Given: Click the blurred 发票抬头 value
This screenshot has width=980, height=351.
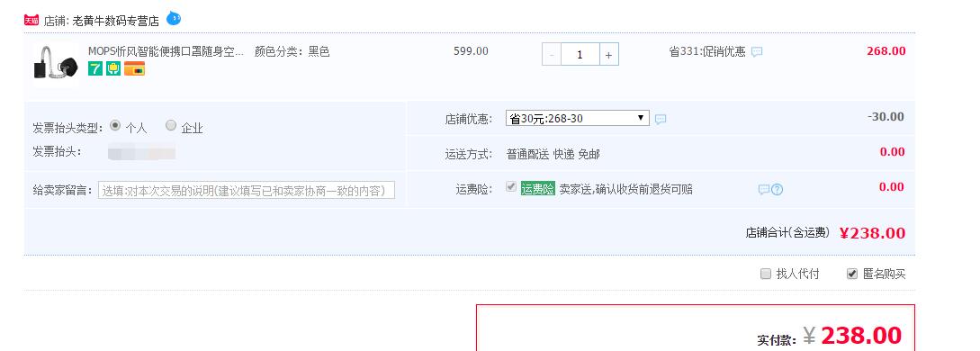Looking at the screenshot, I should [141, 152].
